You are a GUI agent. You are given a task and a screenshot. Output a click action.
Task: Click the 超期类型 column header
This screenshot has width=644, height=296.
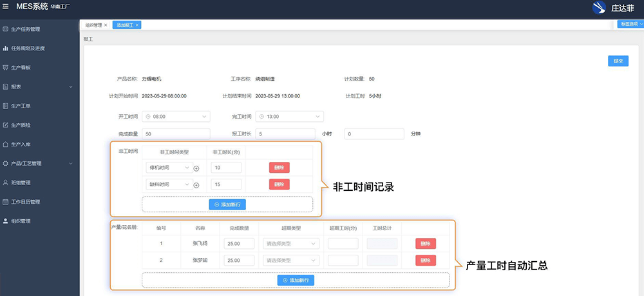(x=291, y=228)
